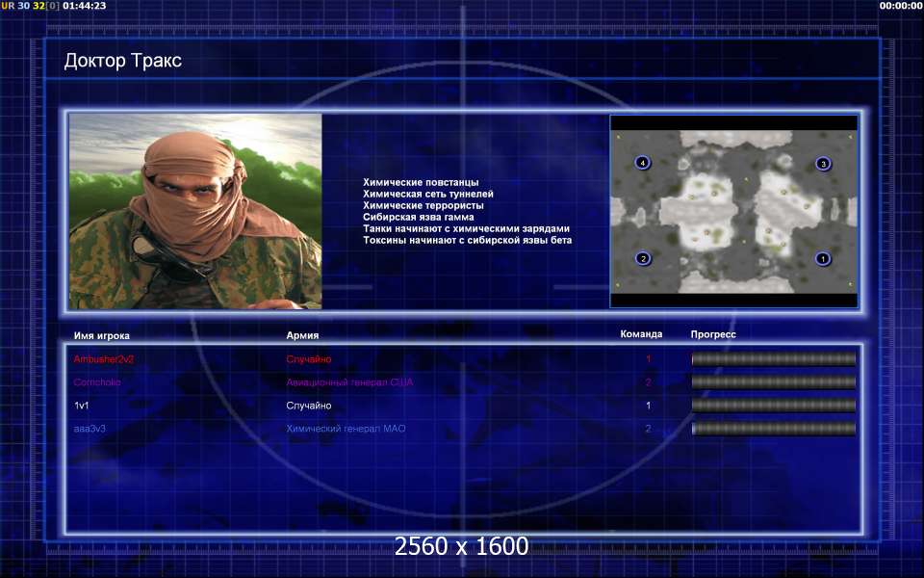Click "Танки начинают с химическими зарядами"
924x578 pixels.
coord(466,228)
